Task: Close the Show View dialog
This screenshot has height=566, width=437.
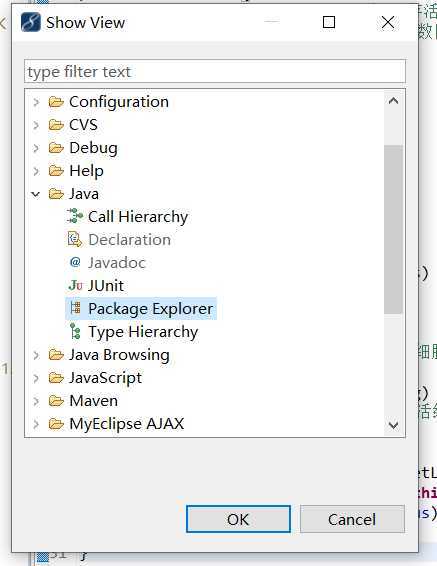Action: [x=388, y=22]
